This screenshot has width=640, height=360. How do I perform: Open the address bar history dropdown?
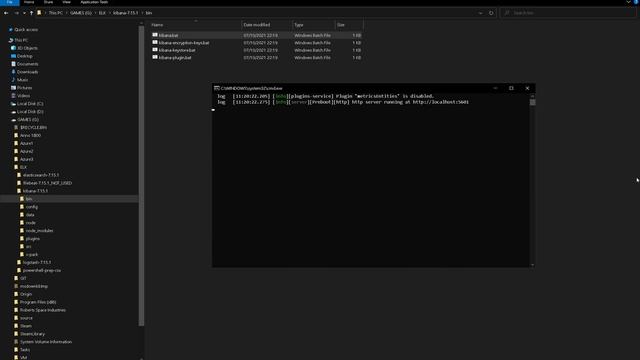point(480,13)
